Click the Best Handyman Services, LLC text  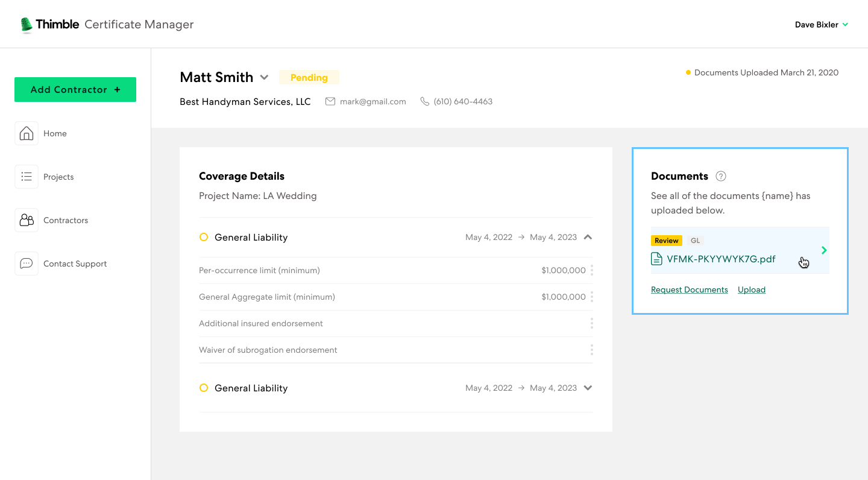245,102
